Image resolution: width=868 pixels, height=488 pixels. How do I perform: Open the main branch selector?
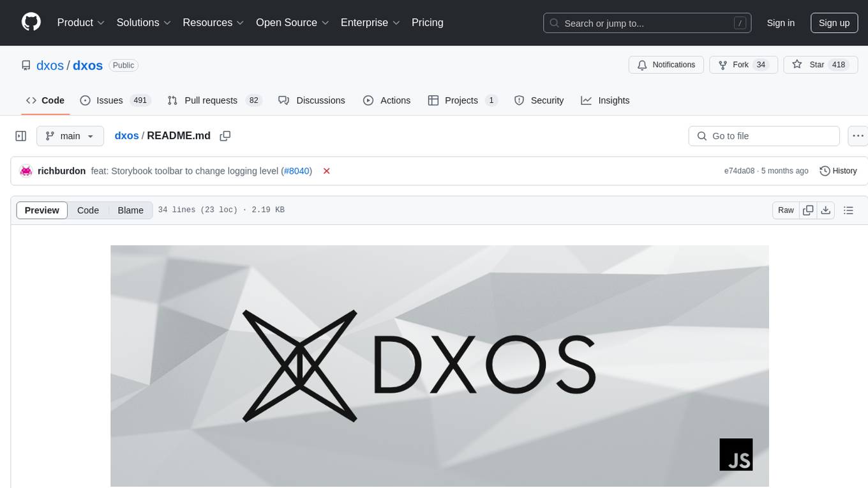pos(70,136)
